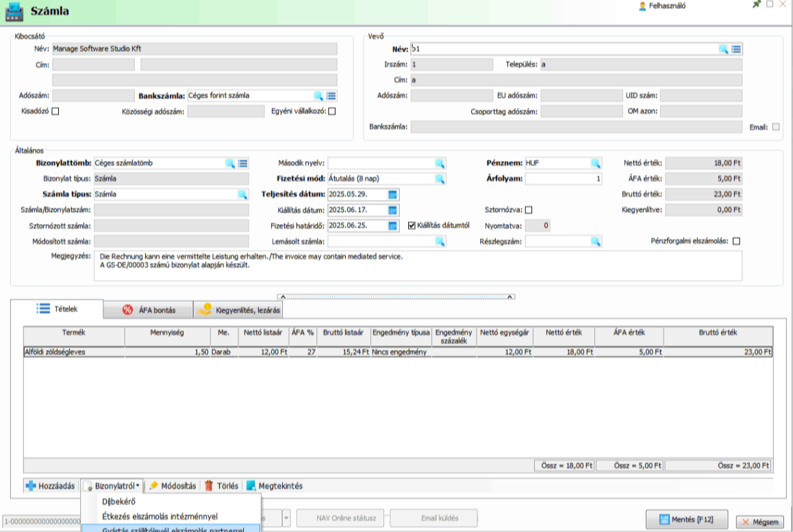
Task: Open the Számla típus lookup dropdown
Action: point(242,194)
